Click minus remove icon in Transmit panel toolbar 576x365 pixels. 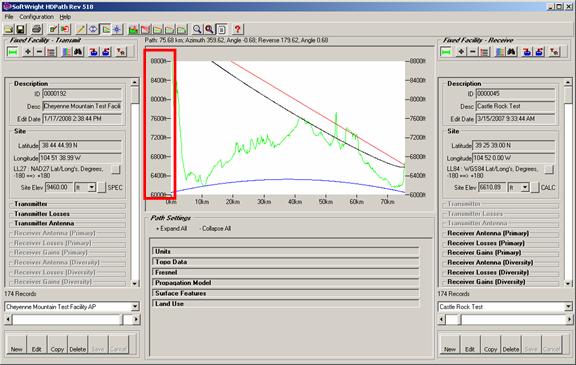(39, 52)
